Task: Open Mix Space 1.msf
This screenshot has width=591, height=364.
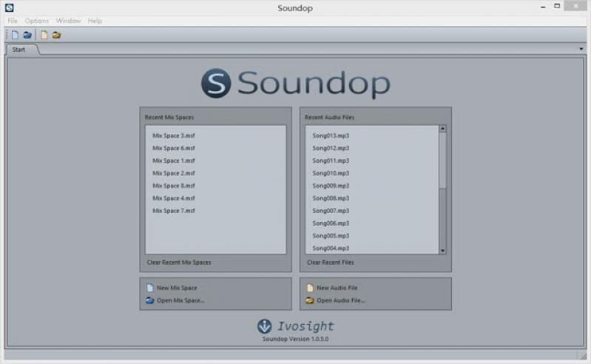Action: point(174,161)
